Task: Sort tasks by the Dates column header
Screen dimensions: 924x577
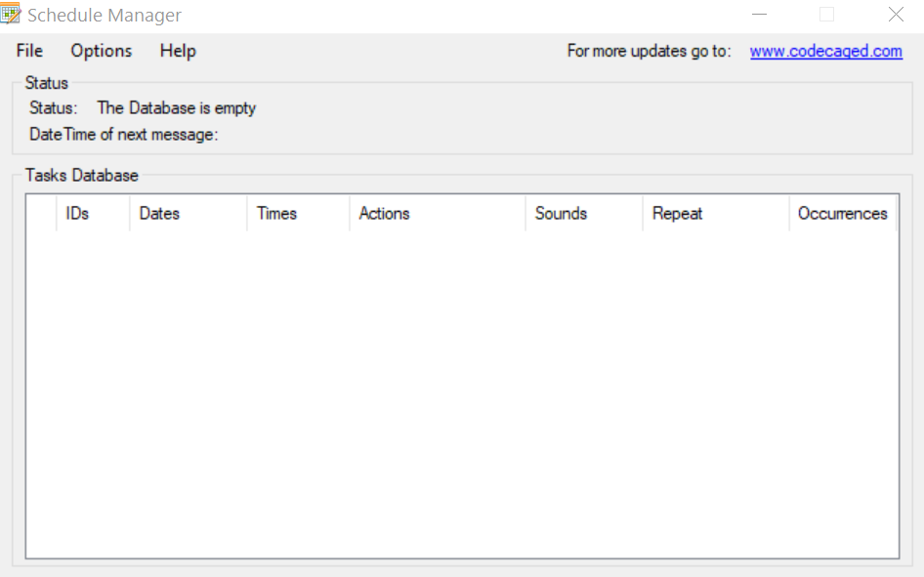Action: (x=159, y=213)
